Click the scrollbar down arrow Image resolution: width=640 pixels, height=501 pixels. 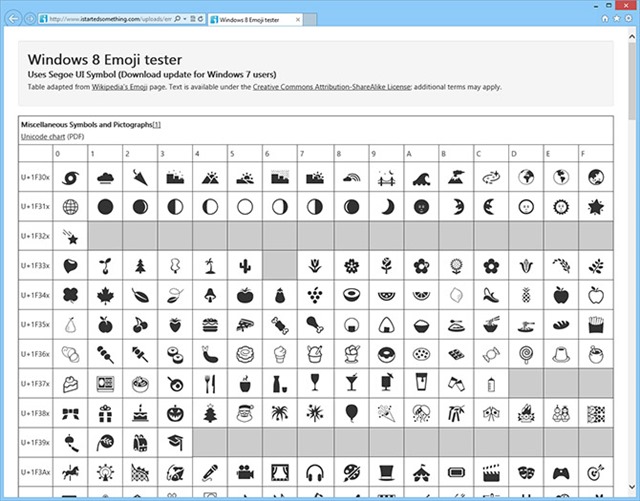[632, 486]
